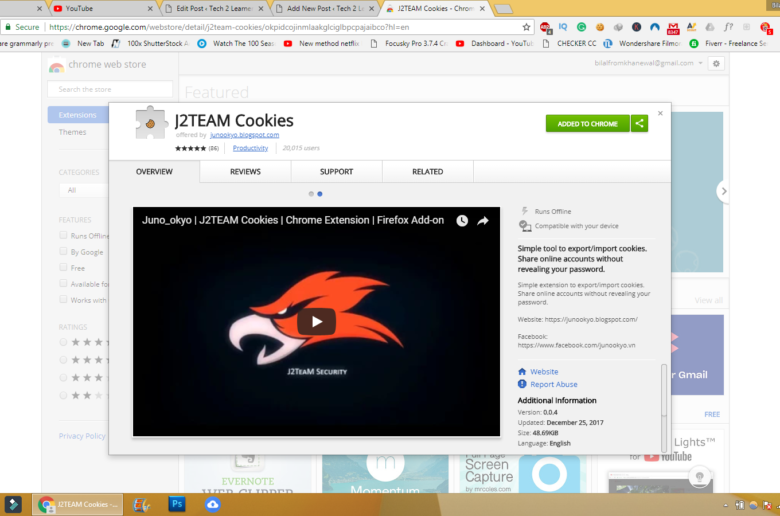This screenshot has height=516, width=780.
Task: Open the Fiverr Freelance bookmark
Action: click(x=730, y=44)
